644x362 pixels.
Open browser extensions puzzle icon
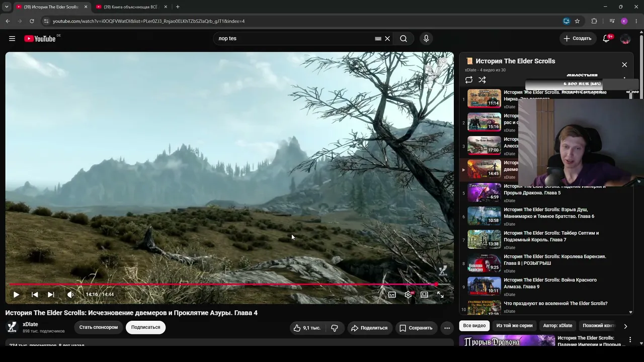pos(594,21)
